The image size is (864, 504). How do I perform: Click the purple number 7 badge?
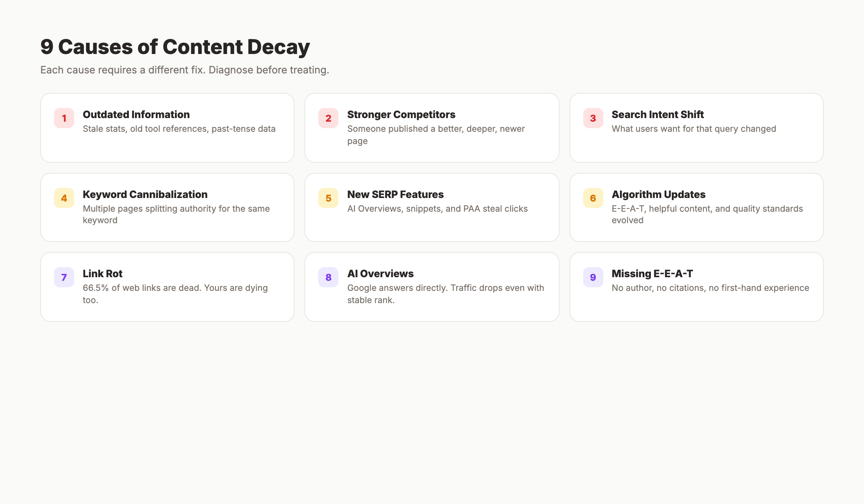(64, 277)
